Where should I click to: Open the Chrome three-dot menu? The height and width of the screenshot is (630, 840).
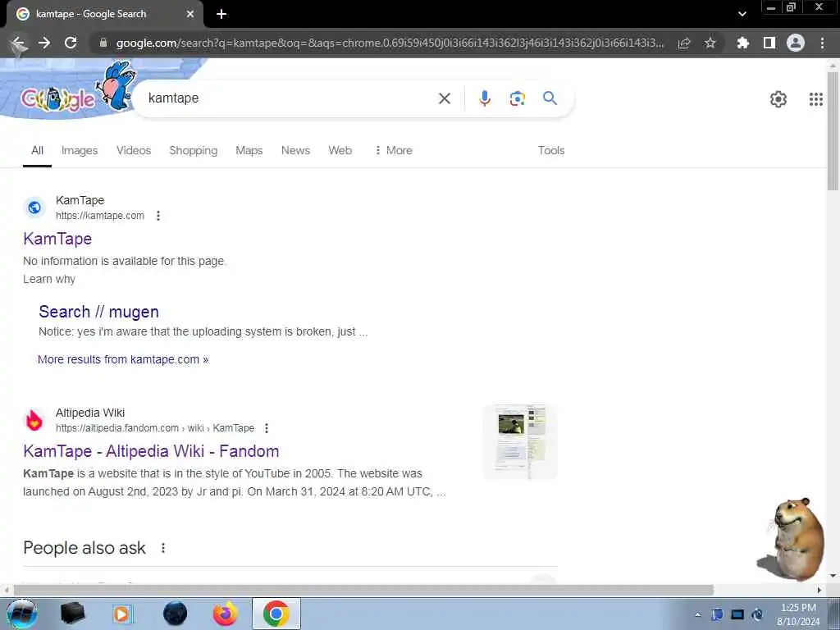click(x=822, y=43)
